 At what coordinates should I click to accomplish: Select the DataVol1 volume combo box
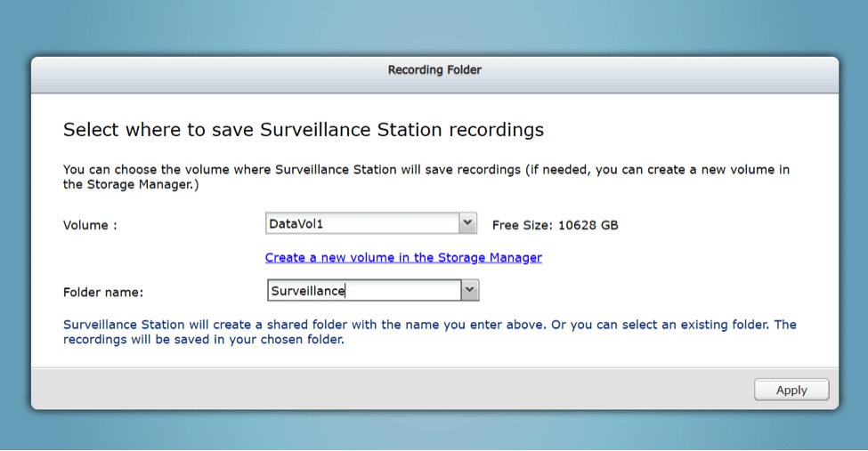(x=371, y=223)
